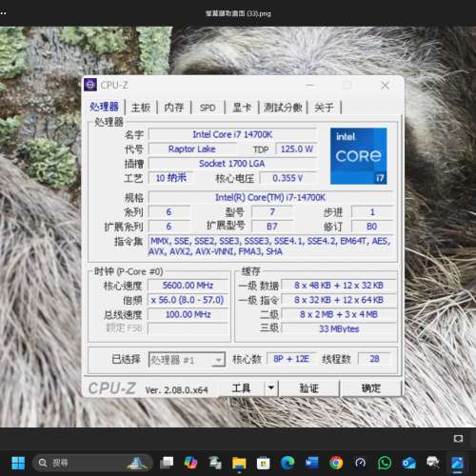Open File Explorer from the taskbar
The width and height of the screenshot is (476, 476).
239,463
